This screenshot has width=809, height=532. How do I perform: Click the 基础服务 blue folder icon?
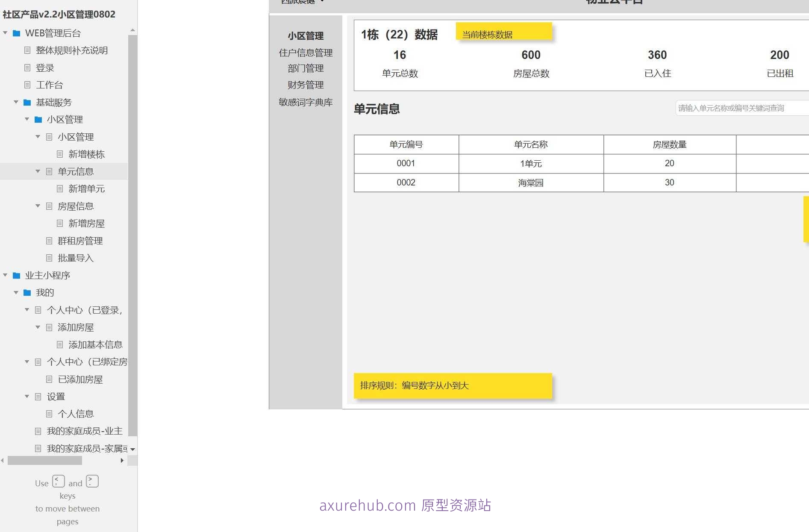pos(26,102)
